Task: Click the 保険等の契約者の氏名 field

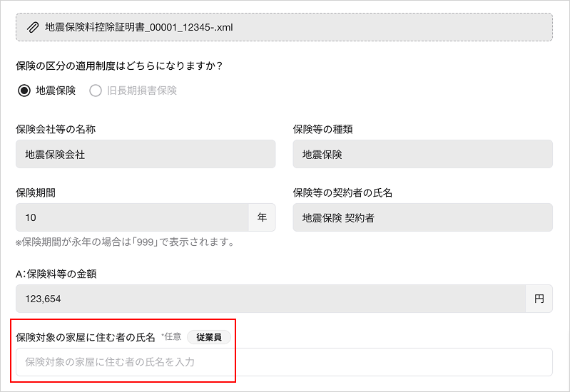Action: coord(422,217)
